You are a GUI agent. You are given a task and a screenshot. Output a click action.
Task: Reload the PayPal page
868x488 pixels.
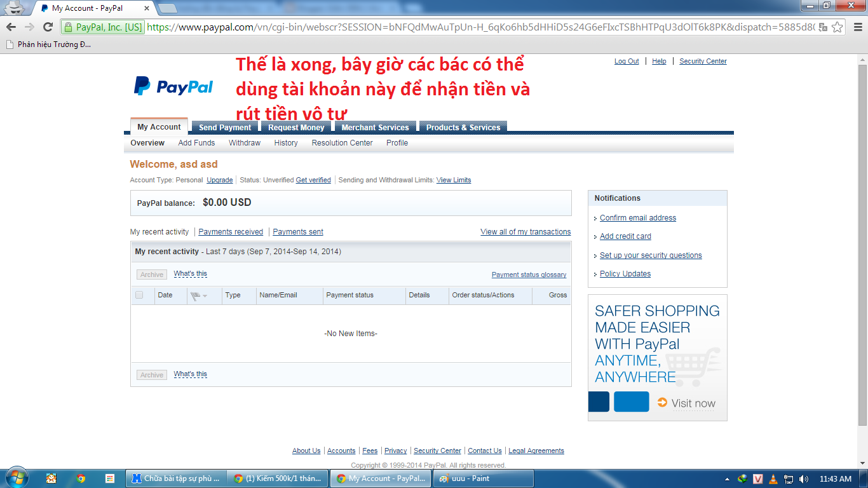[48, 27]
